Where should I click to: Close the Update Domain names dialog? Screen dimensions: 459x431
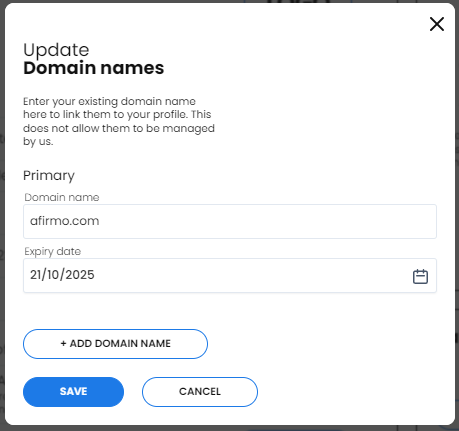pyautogui.click(x=437, y=24)
